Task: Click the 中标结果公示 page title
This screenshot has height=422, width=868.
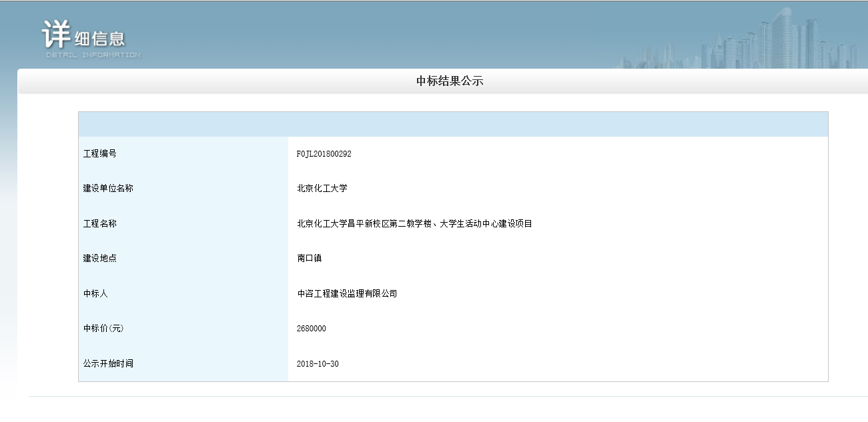Action: tap(450, 81)
